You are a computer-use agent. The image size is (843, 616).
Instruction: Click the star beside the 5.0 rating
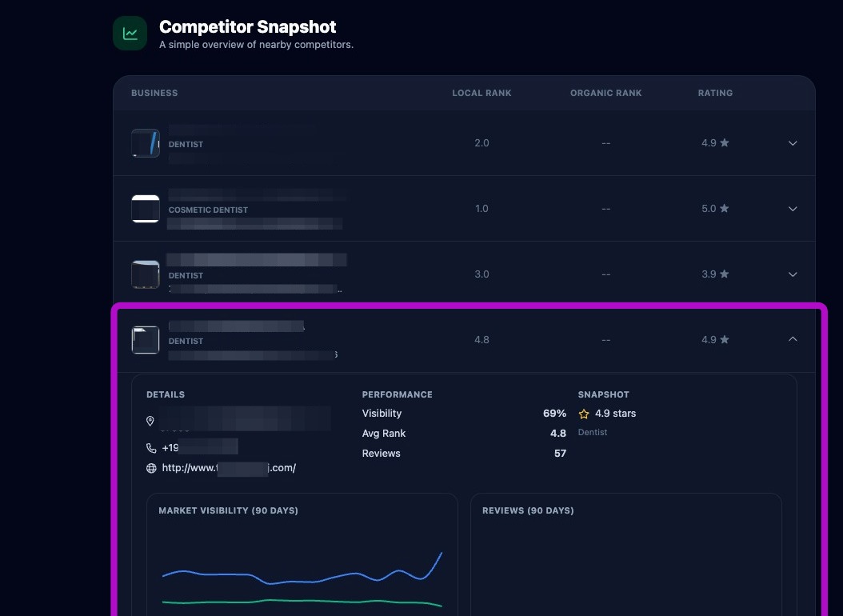pos(724,208)
